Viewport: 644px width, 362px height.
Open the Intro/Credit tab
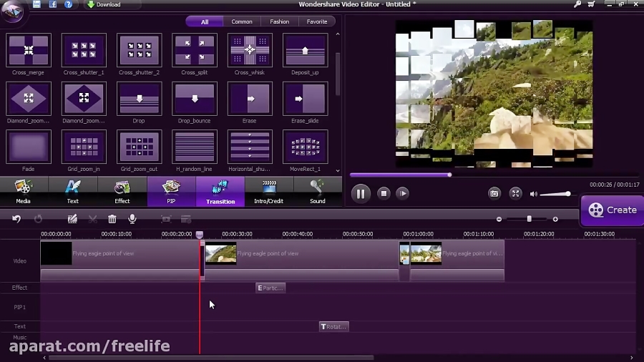point(269,192)
